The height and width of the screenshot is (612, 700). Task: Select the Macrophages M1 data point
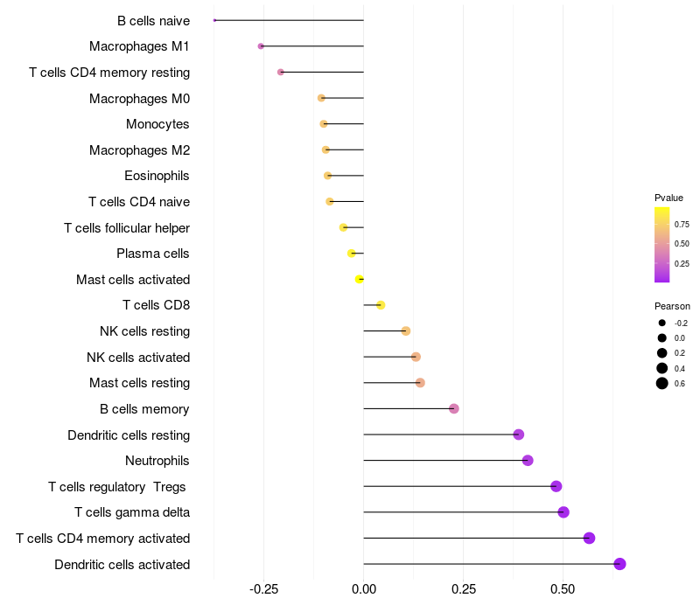[x=261, y=46]
